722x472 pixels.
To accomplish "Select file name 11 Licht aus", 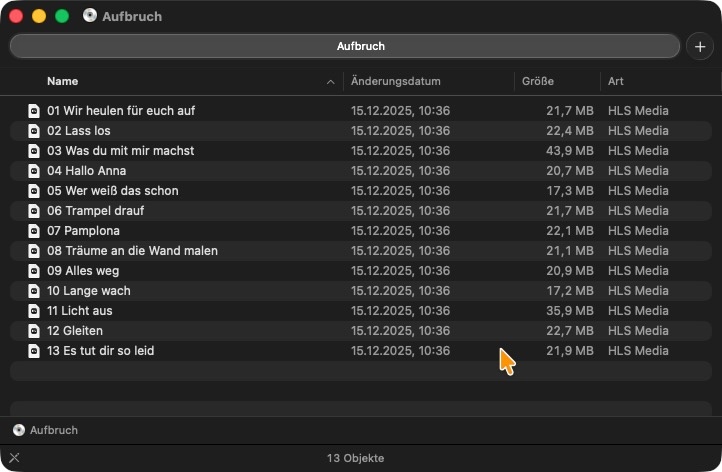I will pyautogui.click(x=80, y=311).
